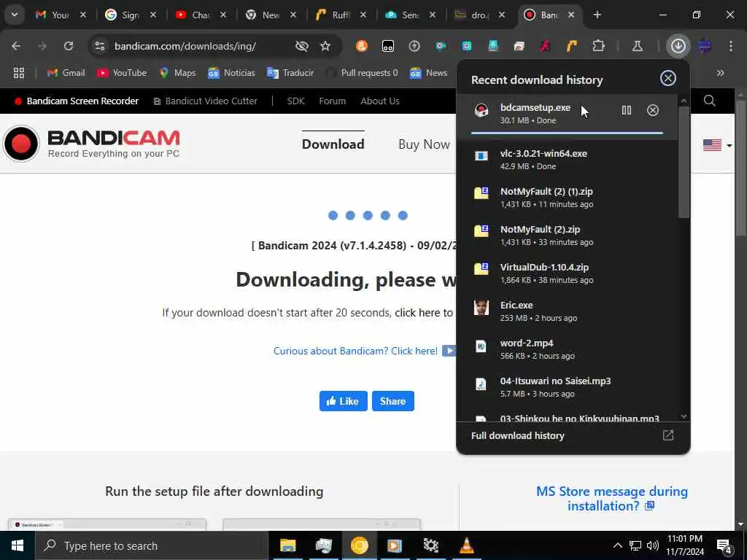Click the download list scrollbar thumb

684,162
